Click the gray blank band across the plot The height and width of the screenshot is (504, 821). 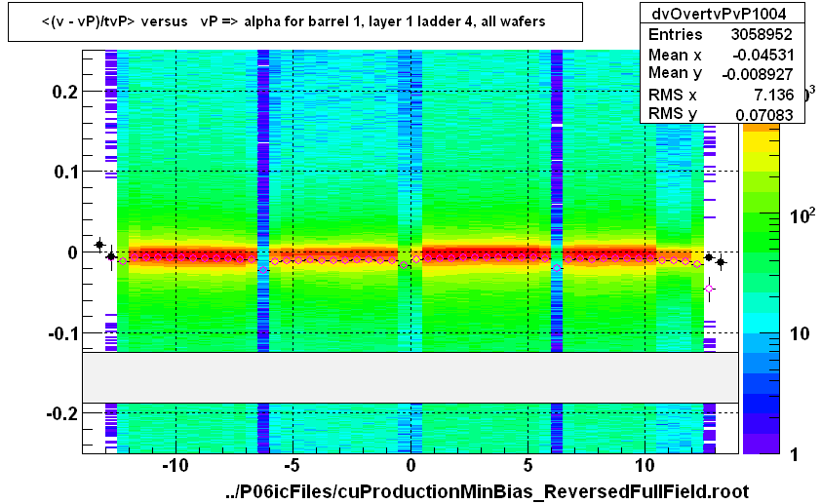pos(410,377)
